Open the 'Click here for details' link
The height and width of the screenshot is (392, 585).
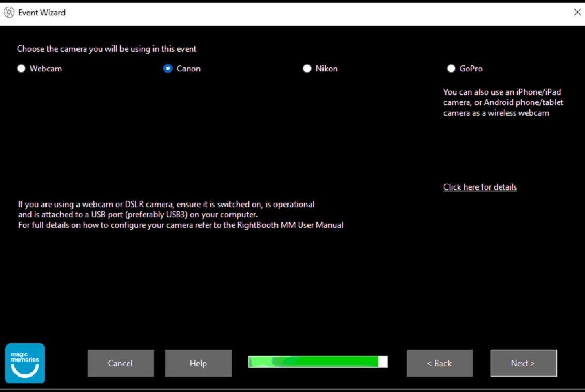[x=480, y=187]
